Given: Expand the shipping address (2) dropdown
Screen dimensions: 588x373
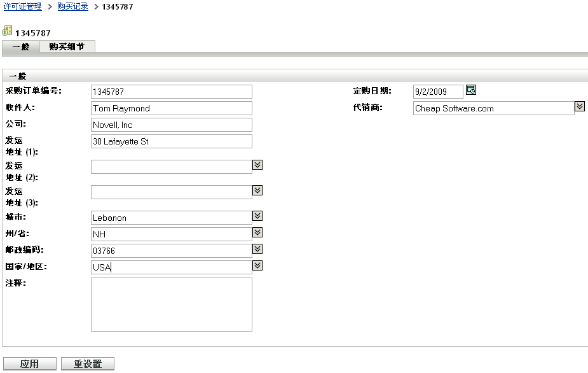Looking at the screenshot, I should [257, 165].
